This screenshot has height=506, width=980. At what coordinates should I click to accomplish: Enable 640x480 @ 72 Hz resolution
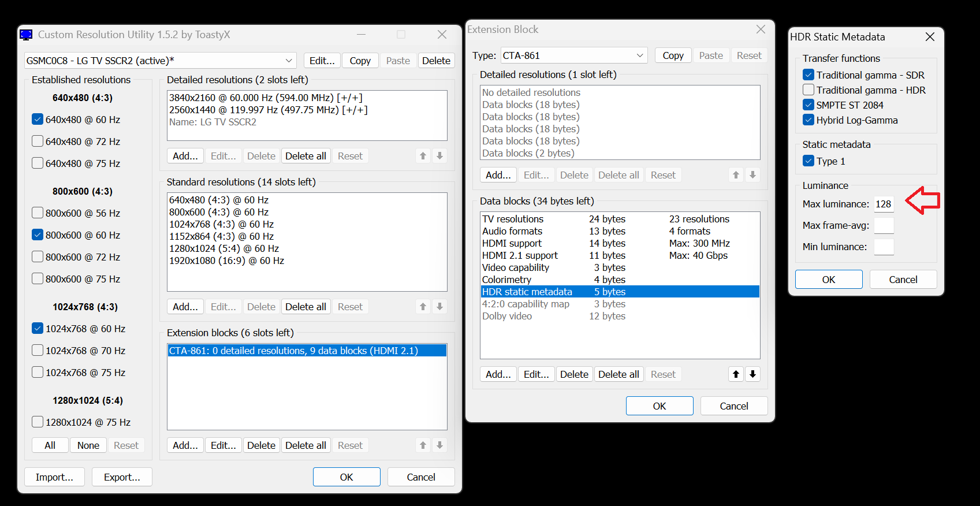click(38, 142)
